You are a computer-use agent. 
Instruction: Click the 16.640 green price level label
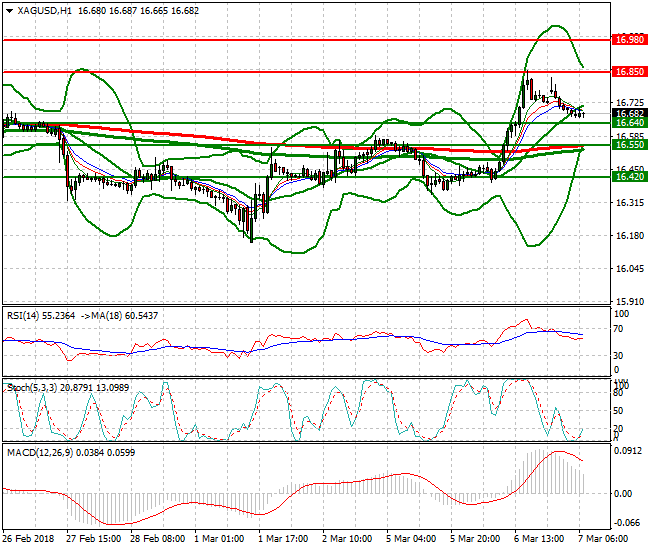tap(628, 123)
